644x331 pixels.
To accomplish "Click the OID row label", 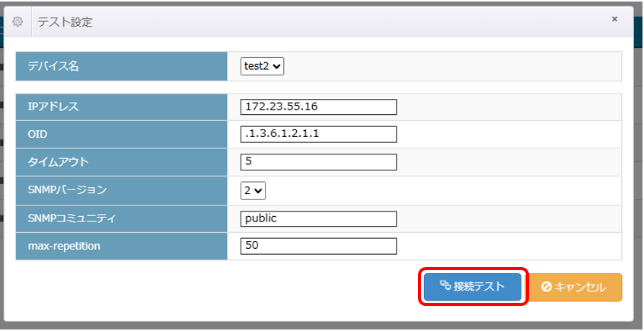I will click(x=38, y=134).
